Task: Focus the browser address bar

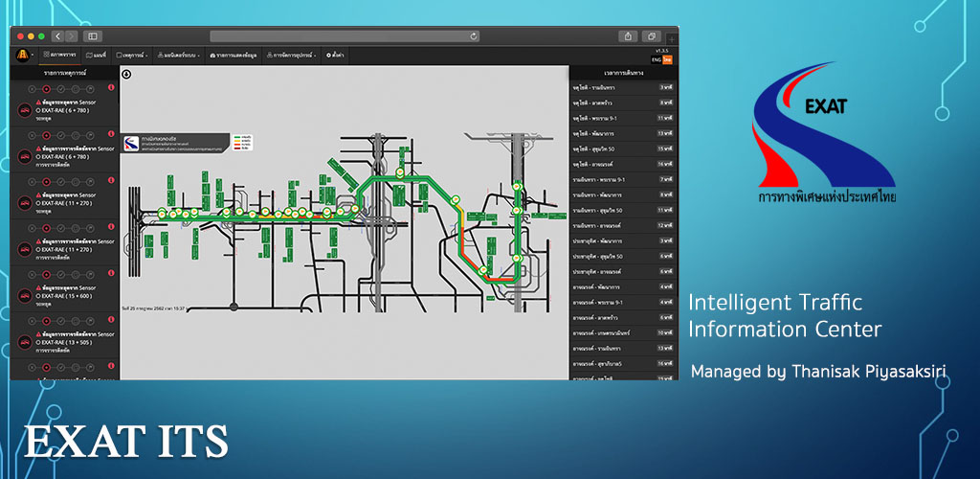Action: [x=345, y=36]
